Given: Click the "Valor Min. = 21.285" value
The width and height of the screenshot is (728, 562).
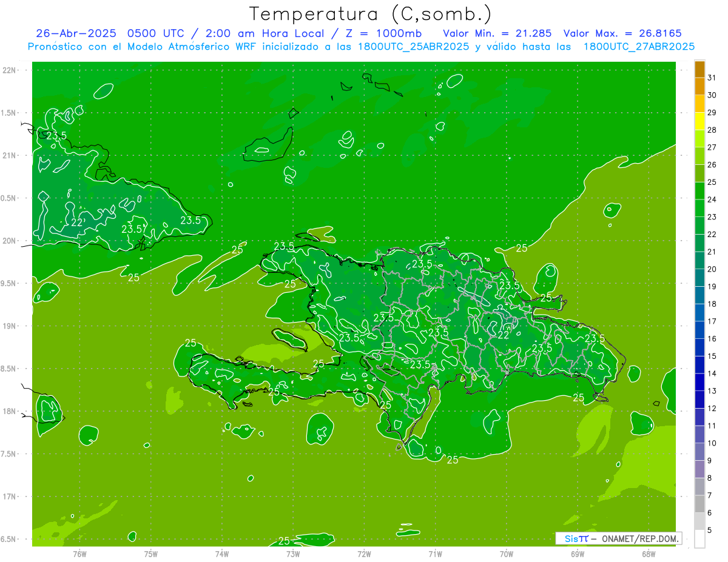Looking at the screenshot, I should coord(497,33).
